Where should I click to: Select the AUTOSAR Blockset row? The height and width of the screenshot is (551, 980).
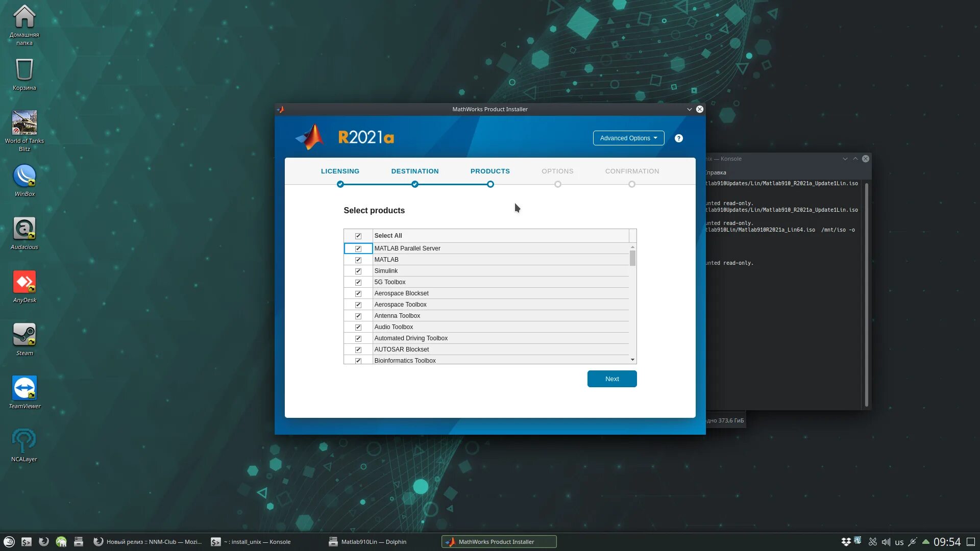click(486, 349)
